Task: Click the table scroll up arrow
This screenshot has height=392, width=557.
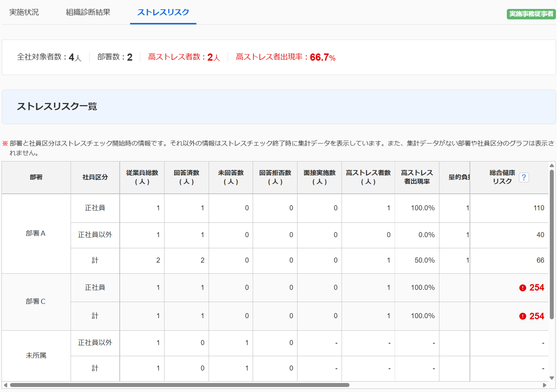Action: click(552, 165)
